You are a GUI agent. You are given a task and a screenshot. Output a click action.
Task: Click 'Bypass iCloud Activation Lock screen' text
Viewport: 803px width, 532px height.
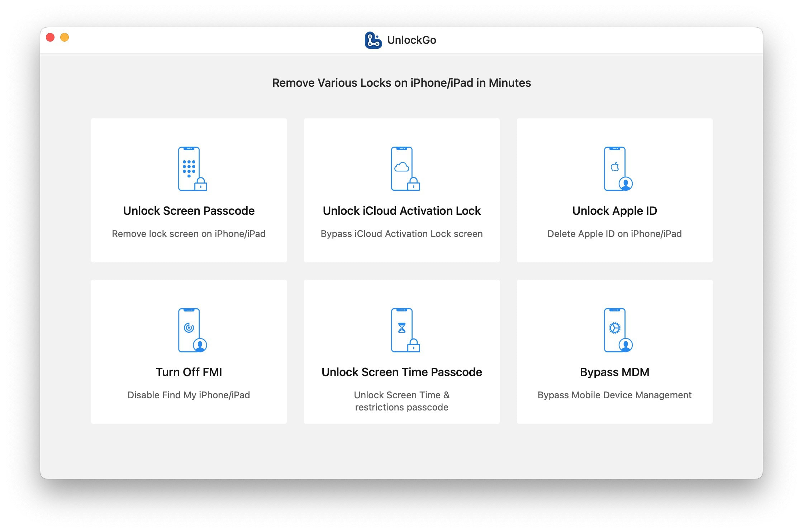click(401, 234)
